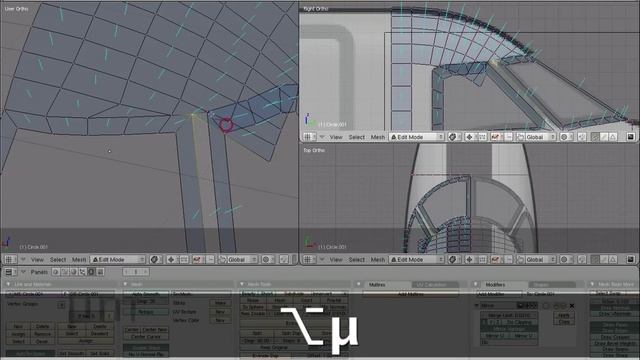This screenshot has width=640, height=360.
Task: Open window type selector in User Ortho viewport header
Action: coord(9,260)
